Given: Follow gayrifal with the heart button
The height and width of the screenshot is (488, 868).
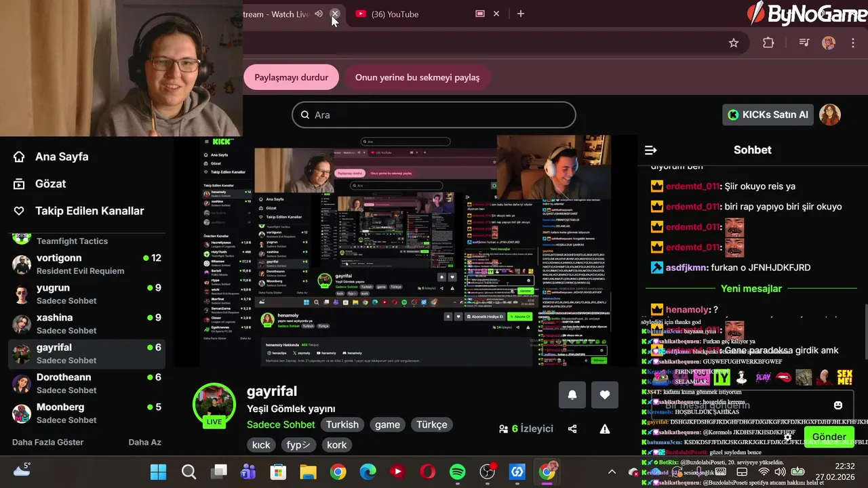Looking at the screenshot, I should tap(605, 395).
